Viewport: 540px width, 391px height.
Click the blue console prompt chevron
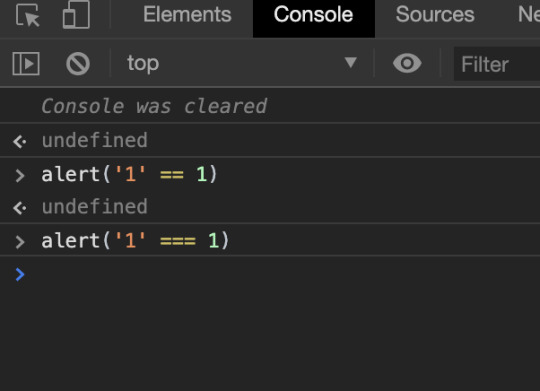pyautogui.click(x=20, y=275)
